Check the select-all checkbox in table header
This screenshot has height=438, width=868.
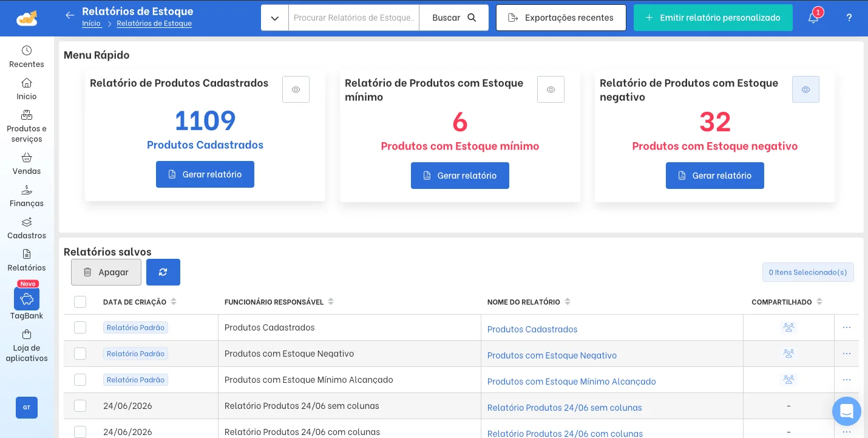point(80,302)
